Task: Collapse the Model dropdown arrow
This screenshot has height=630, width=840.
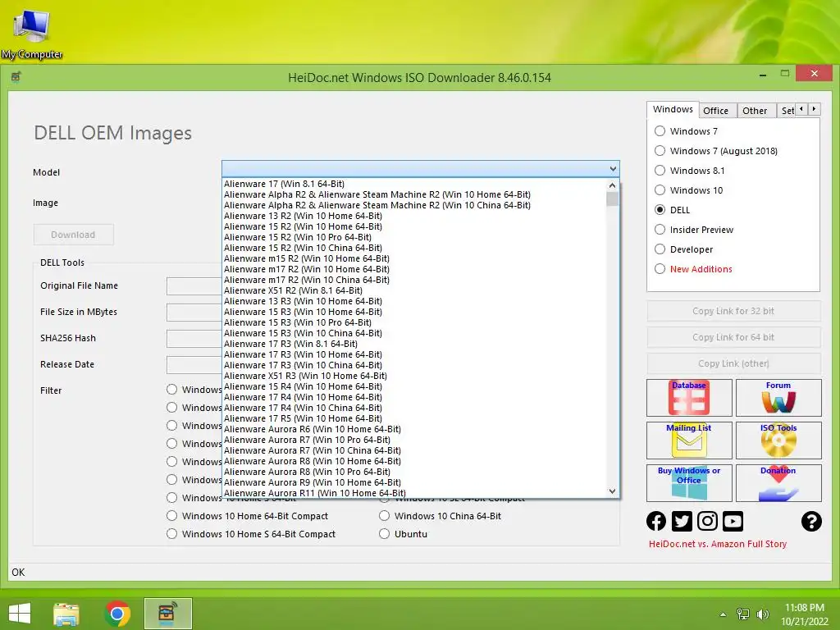Action: [x=613, y=169]
